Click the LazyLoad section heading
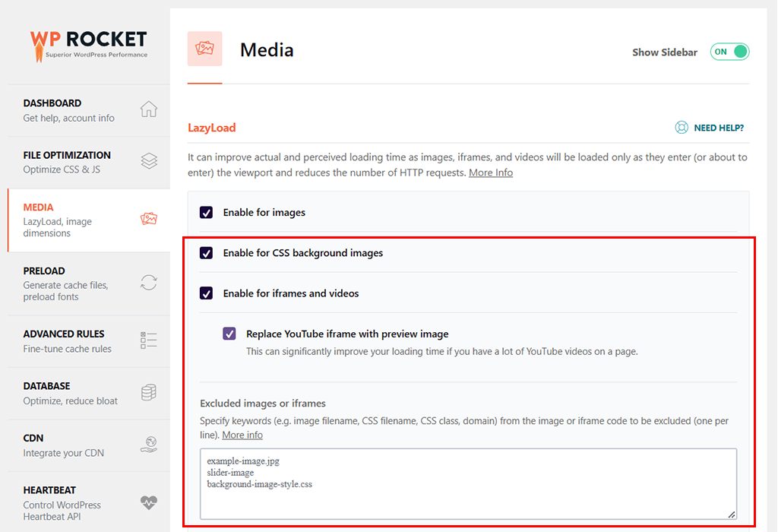Image resolution: width=778 pixels, height=532 pixels. (212, 128)
